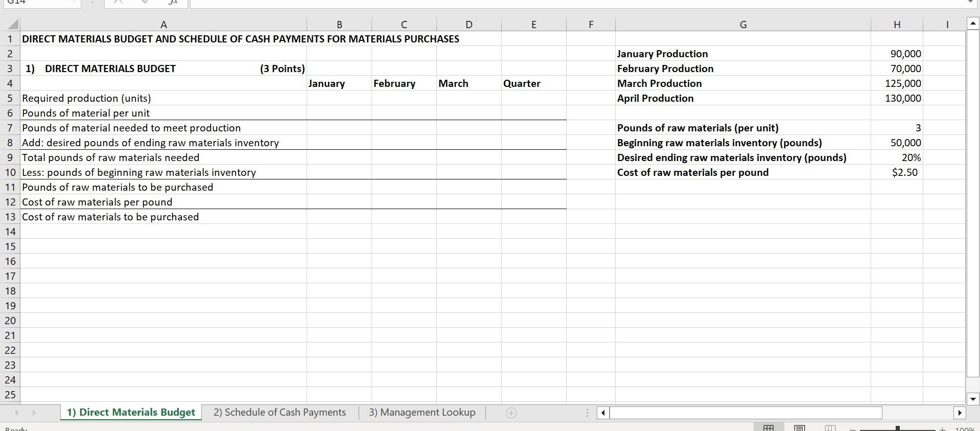980x431 pixels.
Task: Select column H header
Action: (897, 25)
